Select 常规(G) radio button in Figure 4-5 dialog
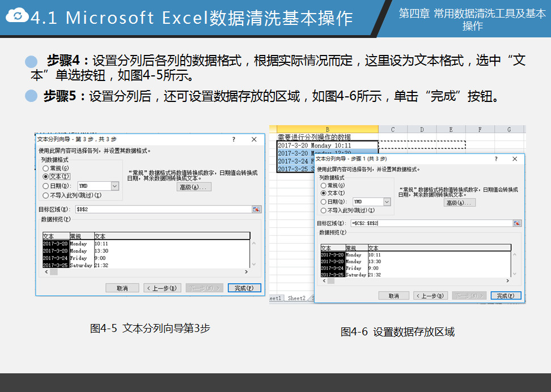551x392 pixels. point(46,168)
